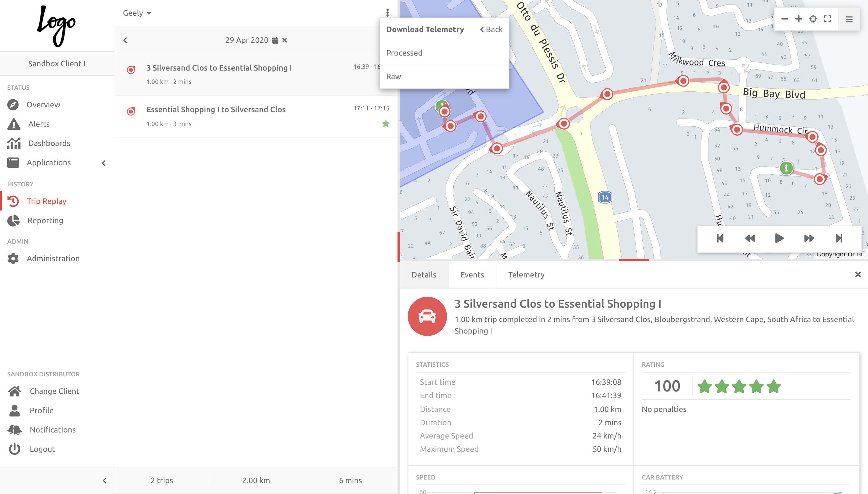Enter fullscreen map view
868x494 pixels.
827,19
